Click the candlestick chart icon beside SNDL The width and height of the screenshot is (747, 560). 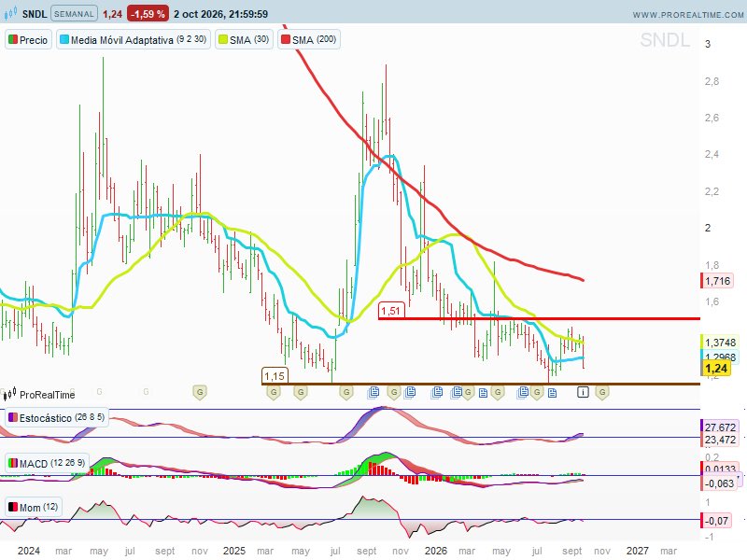[10, 13]
